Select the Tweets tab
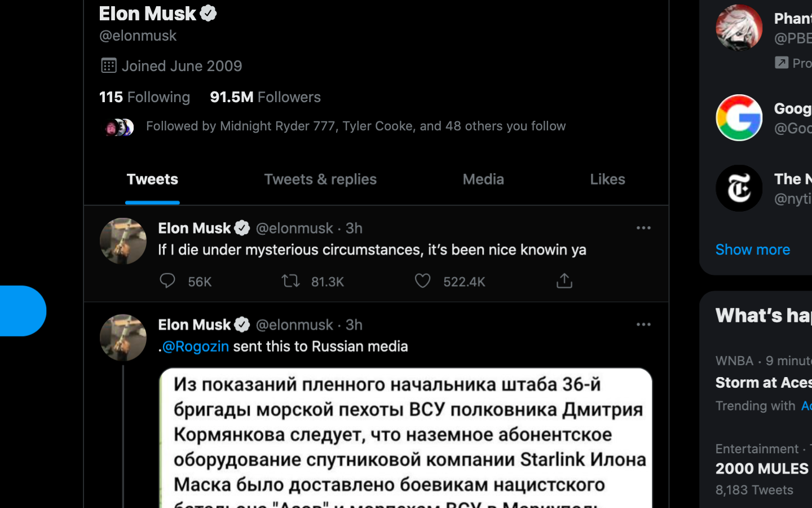This screenshot has height=508, width=812. (152, 179)
